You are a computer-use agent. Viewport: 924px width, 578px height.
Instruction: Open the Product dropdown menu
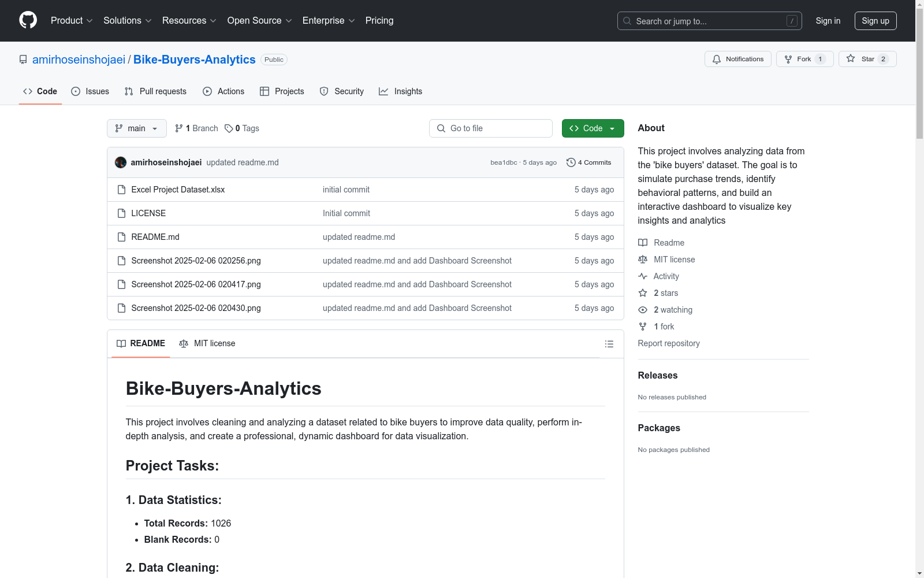(x=72, y=21)
